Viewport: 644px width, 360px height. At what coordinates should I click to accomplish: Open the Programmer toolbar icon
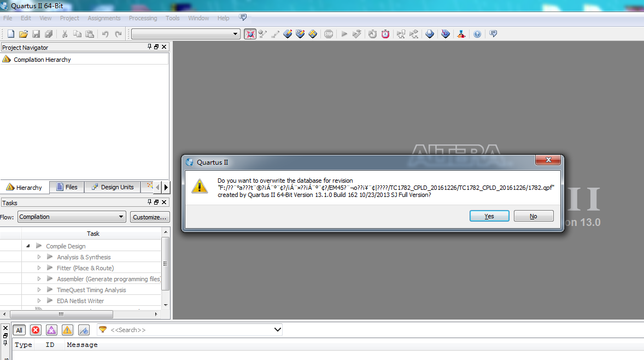[446, 34]
